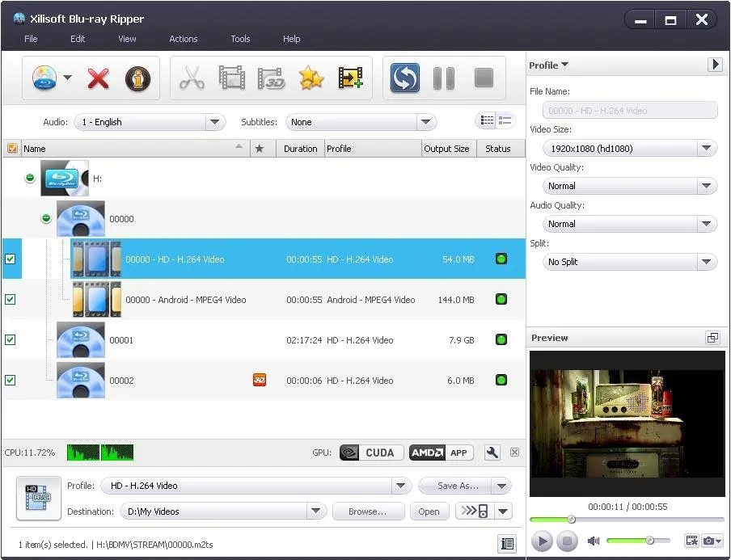The image size is (731, 560).
Task: Click the Browse button for destination
Action: pos(368,512)
